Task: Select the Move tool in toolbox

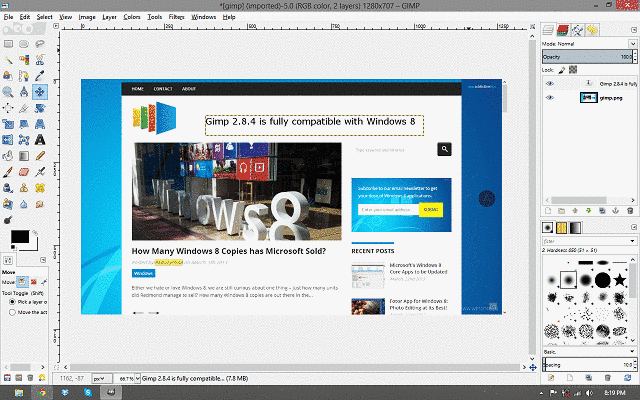Action: tap(40, 92)
